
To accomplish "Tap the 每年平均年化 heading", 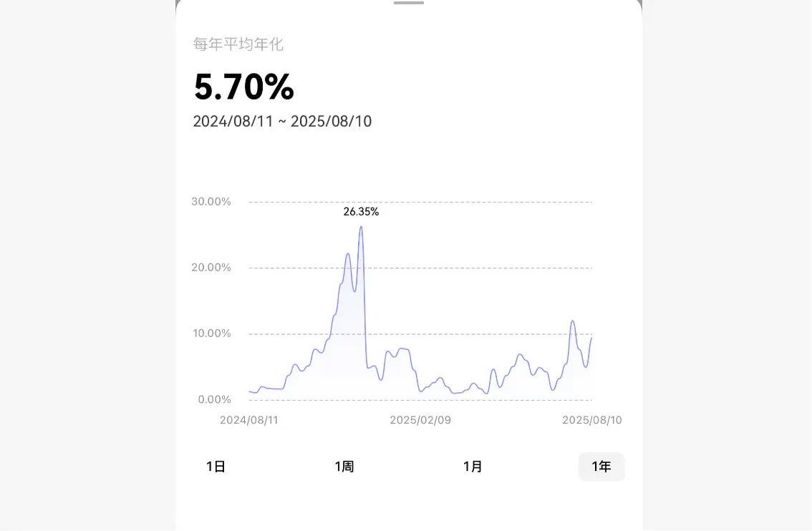I will pyautogui.click(x=237, y=44).
